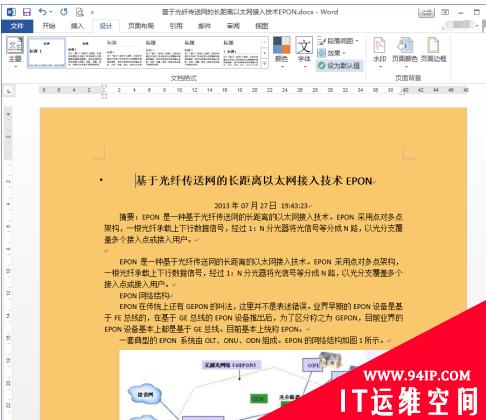Switch to the 审阅 tab
Screen dimensions: 486x420
click(233, 26)
